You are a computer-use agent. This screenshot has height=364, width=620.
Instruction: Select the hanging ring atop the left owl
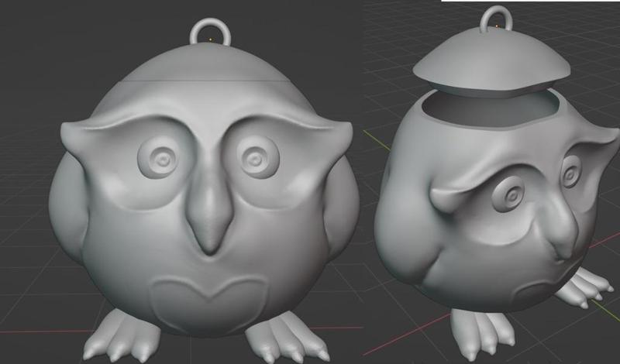[x=210, y=31]
